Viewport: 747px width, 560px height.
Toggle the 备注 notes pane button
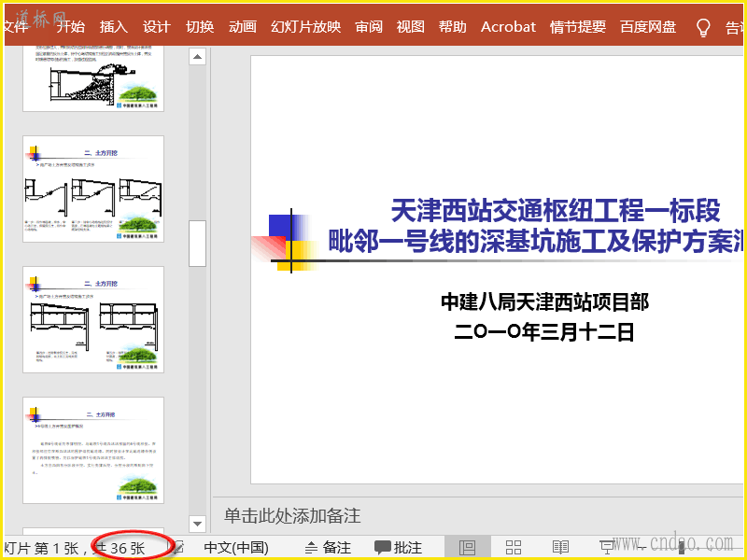coord(328,548)
